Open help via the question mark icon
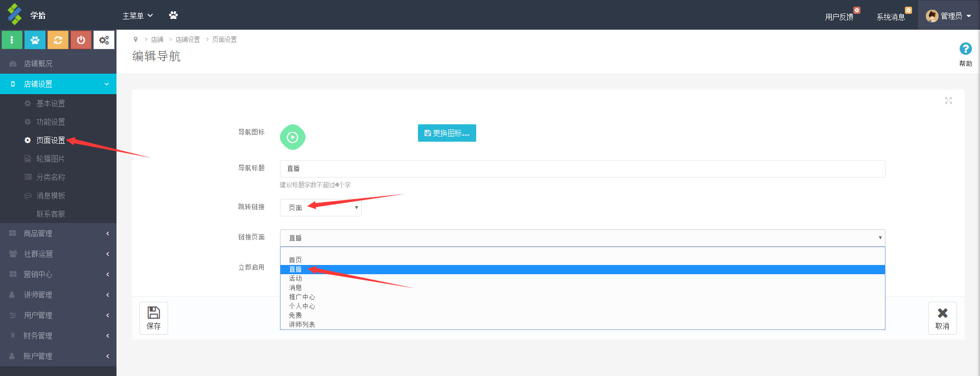Image resolution: width=980 pixels, height=376 pixels. click(x=965, y=49)
